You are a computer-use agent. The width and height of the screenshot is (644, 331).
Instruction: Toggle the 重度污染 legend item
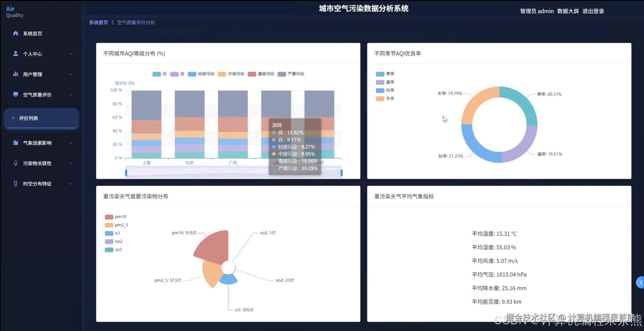261,74
